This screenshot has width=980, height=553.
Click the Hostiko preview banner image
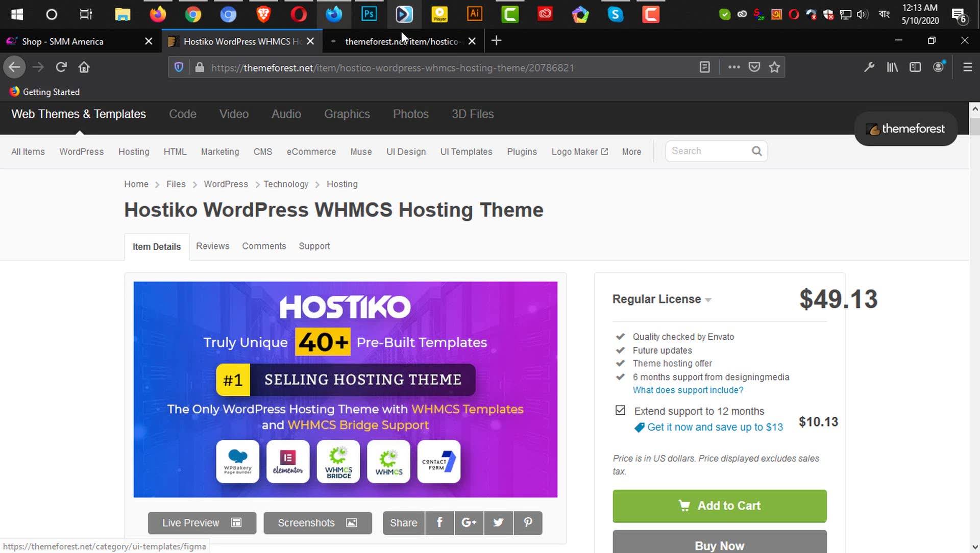point(345,389)
